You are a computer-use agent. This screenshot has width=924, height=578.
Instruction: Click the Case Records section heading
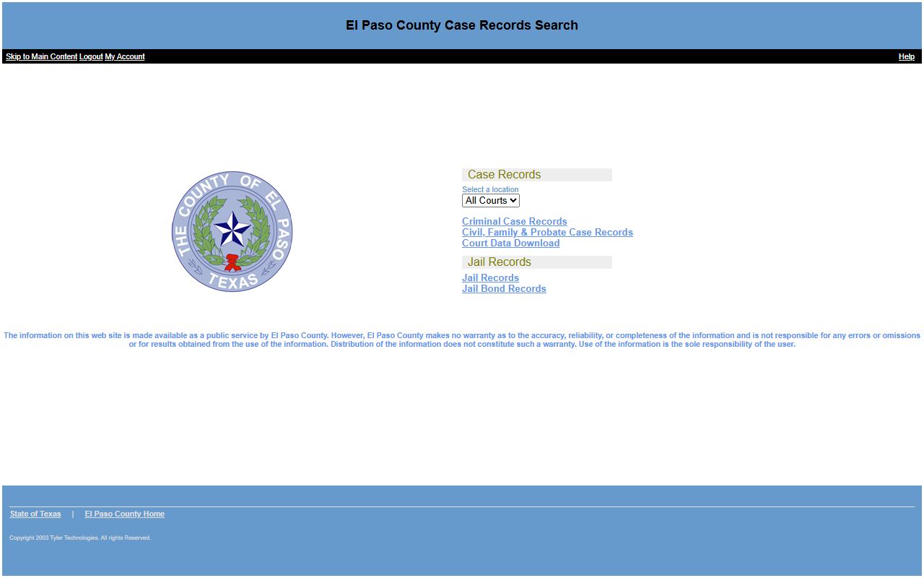click(x=504, y=175)
